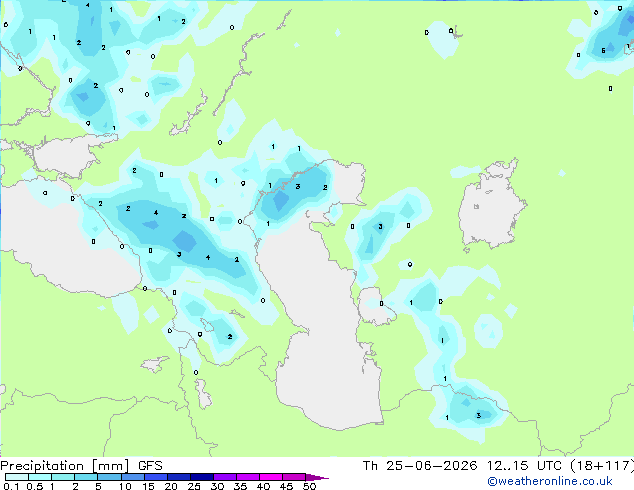
Task: Click the above-50 arrow at legend end
Action: (317, 477)
